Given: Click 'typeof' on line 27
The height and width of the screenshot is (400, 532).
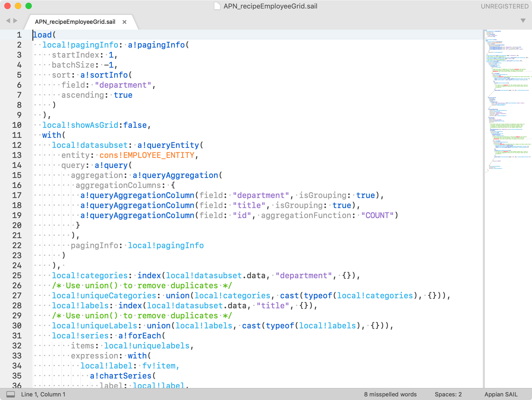Looking at the screenshot, I should click(318, 296).
